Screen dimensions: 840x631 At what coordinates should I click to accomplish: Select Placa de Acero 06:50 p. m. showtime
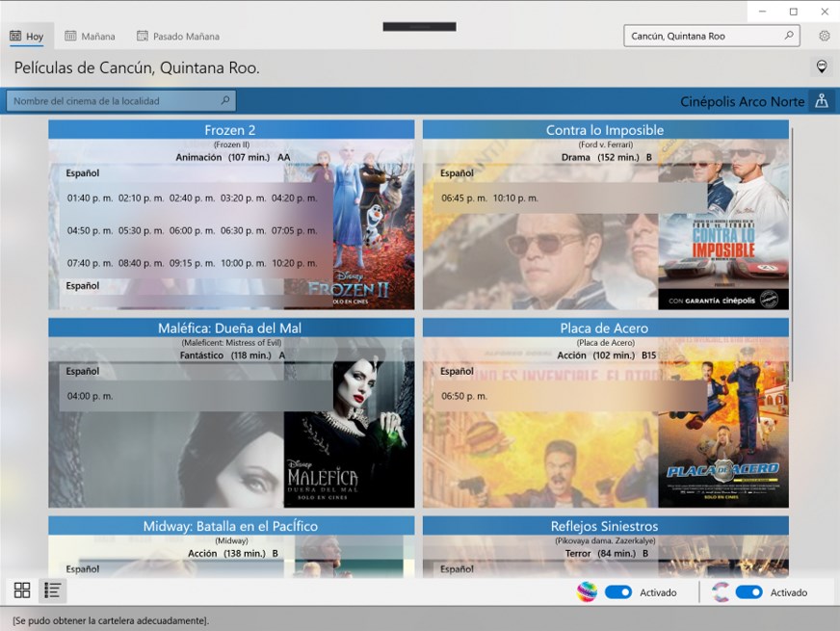pos(464,396)
